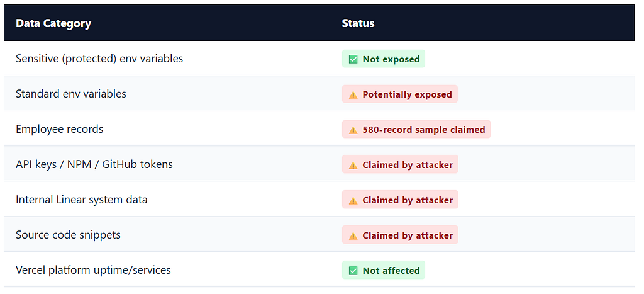Click the green checkmark icon beside Not affected
Image resolution: width=644 pixels, height=294 pixels.
click(353, 271)
